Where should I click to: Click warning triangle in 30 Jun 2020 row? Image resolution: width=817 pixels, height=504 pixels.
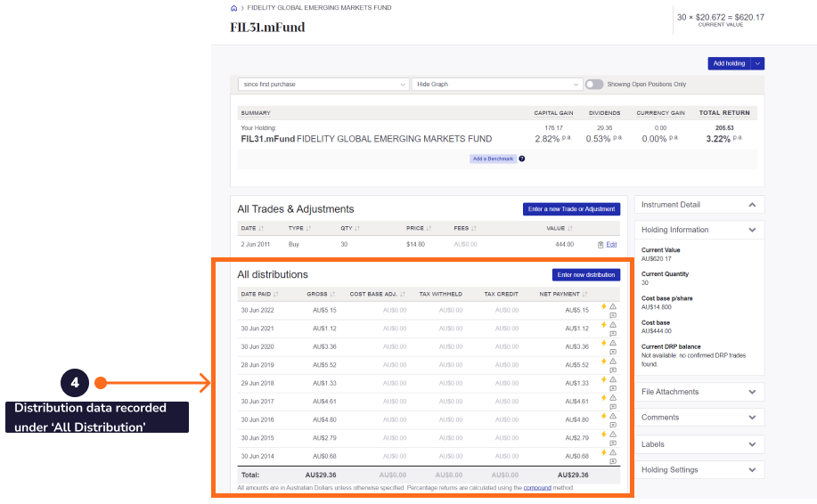click(613, 343)
